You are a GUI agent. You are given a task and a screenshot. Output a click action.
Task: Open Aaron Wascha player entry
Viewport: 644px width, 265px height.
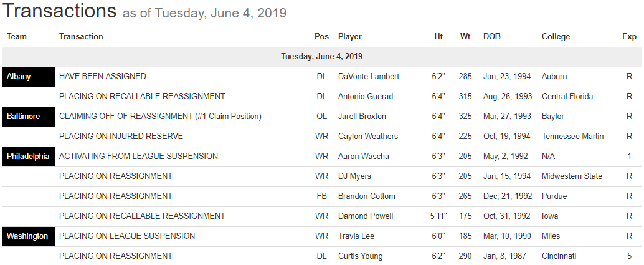363,157
